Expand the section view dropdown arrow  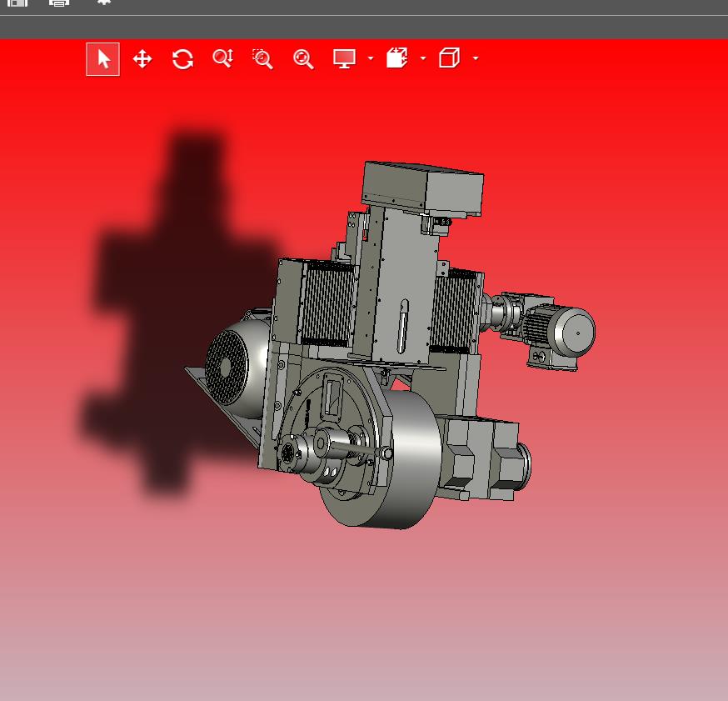click(423, 58)
